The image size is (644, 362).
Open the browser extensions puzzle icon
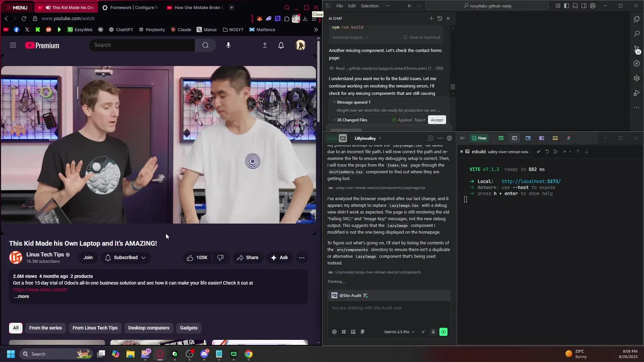tap(287, 19)
